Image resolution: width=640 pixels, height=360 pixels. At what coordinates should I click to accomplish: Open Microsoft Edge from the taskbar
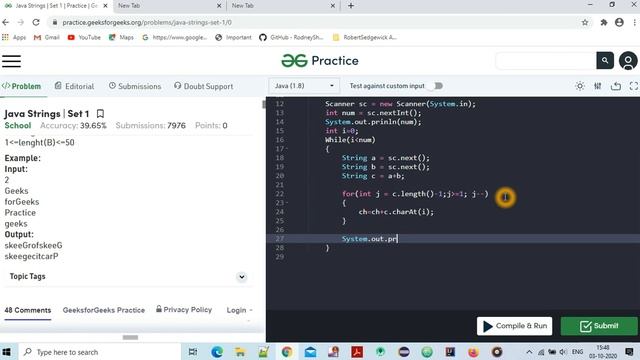217,352
